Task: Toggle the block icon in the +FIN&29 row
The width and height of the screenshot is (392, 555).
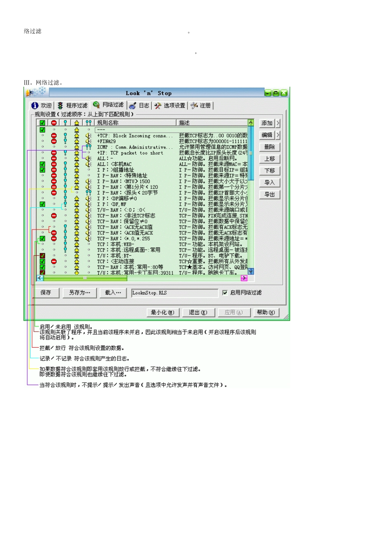Action: coord(54,141)
